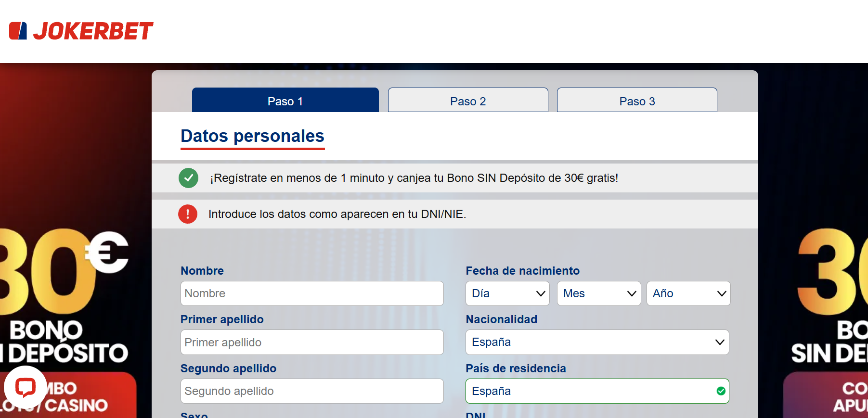Click the right 30€ Bono banner
868x418 pixels.
pyautogui.click(x=826, y=322)
